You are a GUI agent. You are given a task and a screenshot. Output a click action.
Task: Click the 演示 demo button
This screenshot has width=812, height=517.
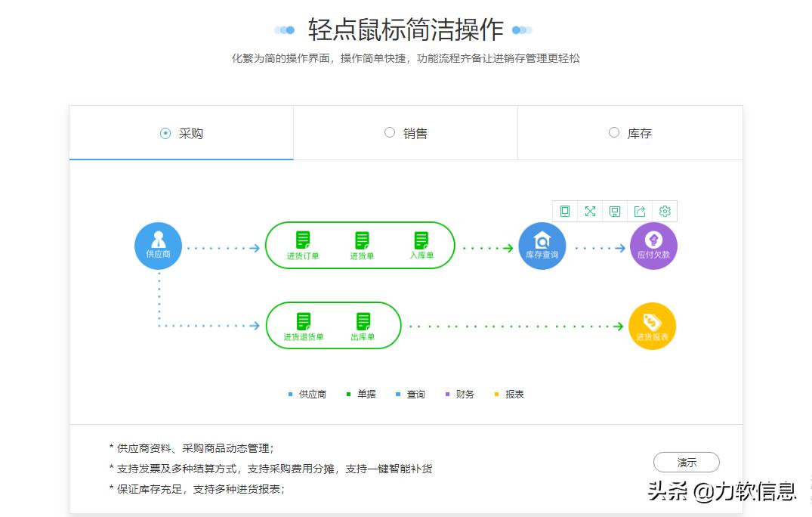[x=686, y=463]
